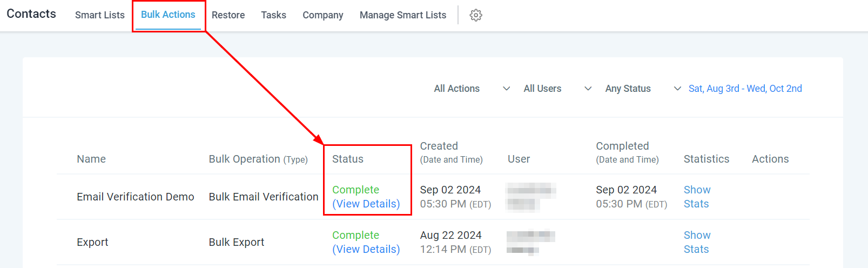Click Completed date of Email Verification Demo

pyautogui.click(x=631, y=197)
